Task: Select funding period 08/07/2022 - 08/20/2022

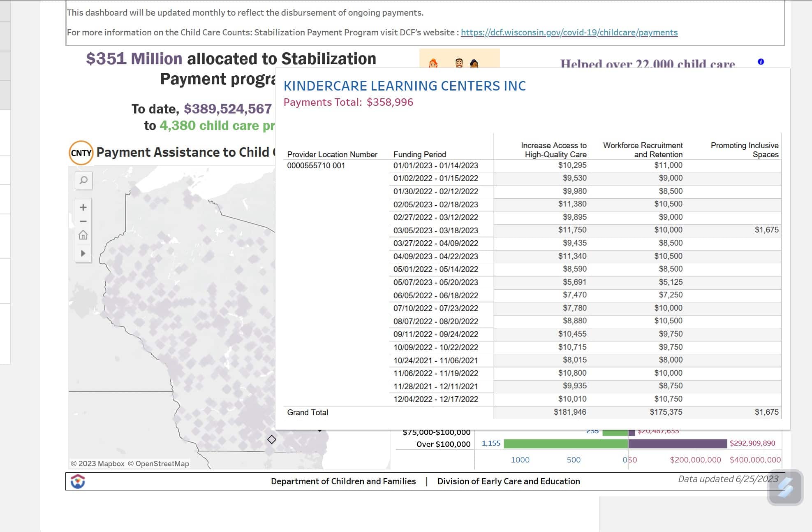Action: [x=435, y=321]
